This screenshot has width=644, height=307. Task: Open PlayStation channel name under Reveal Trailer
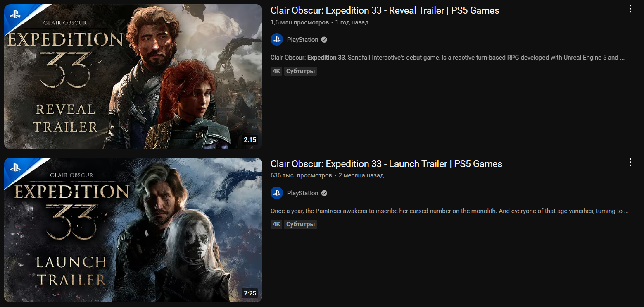point(302,40)
